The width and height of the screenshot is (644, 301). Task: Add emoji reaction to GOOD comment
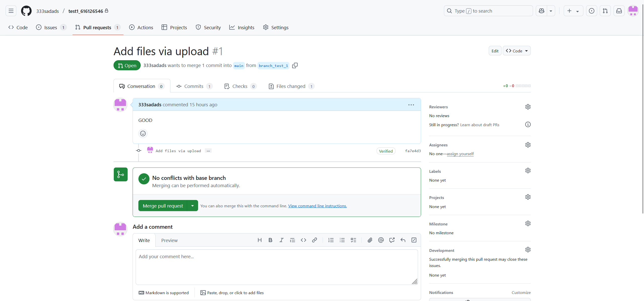pyautogui.click(x=143, y=133)
